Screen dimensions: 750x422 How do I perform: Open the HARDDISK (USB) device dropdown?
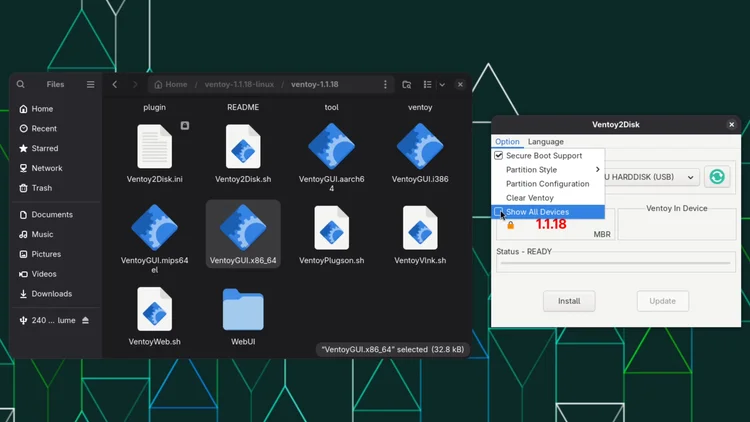click(x=650, y=177)
